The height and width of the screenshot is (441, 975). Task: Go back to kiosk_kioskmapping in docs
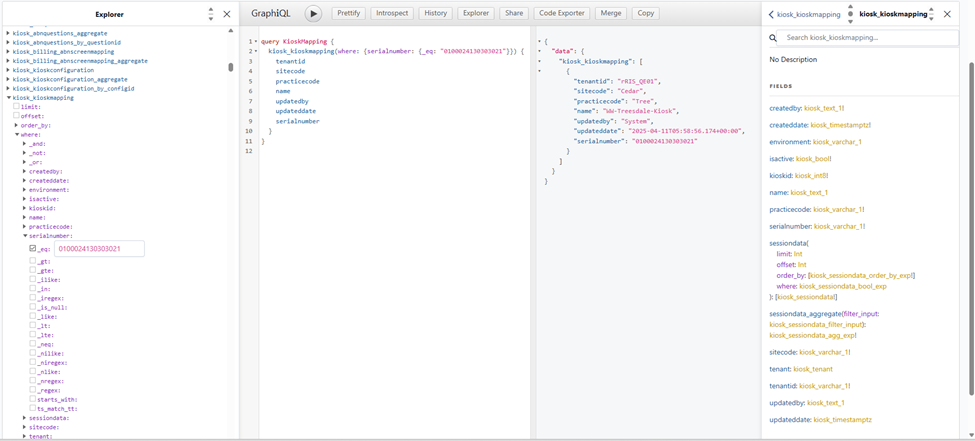point(805,14)
